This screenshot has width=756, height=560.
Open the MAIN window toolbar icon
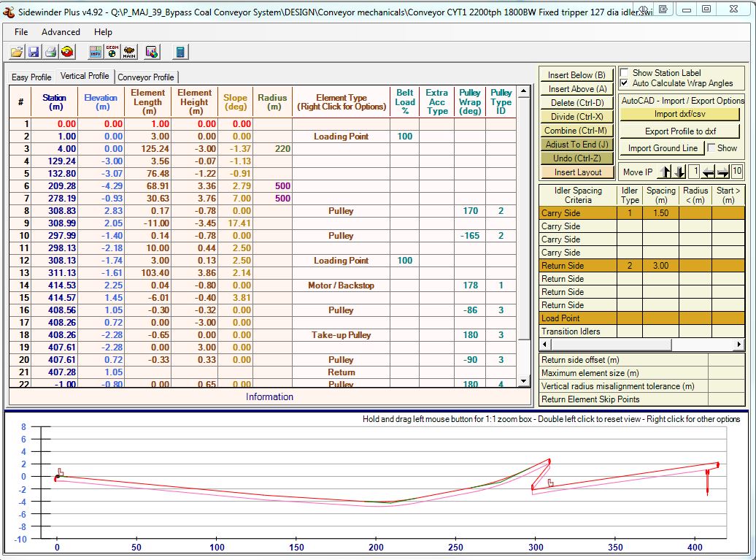coord(129,52)
